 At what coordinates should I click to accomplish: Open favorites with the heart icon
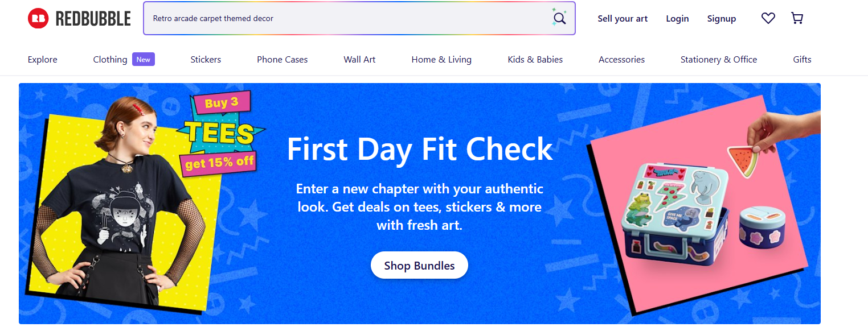click(768, 19)
